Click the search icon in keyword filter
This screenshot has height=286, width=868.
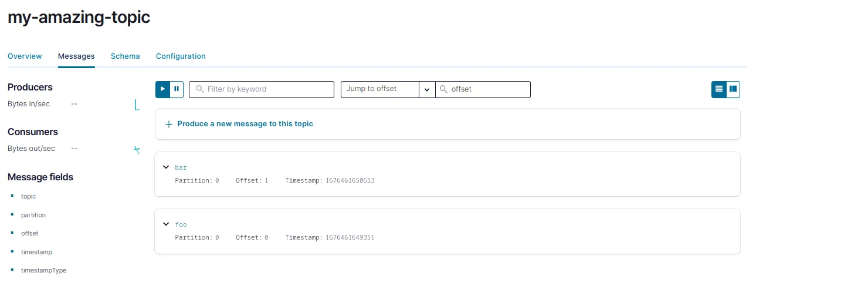point(200,89)
